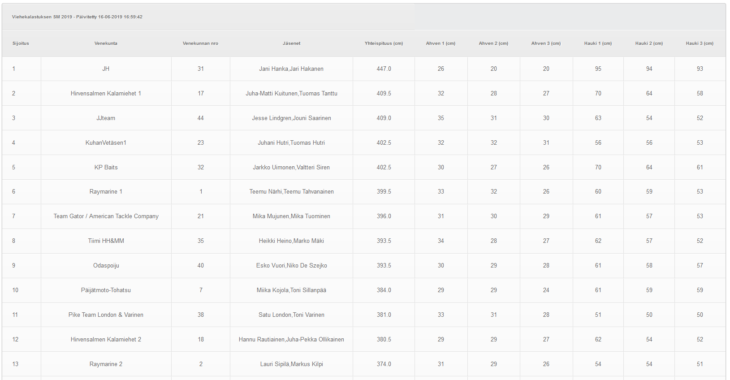Click the Päijätmoto-Tohatsu team cell

tap(106, 290)
